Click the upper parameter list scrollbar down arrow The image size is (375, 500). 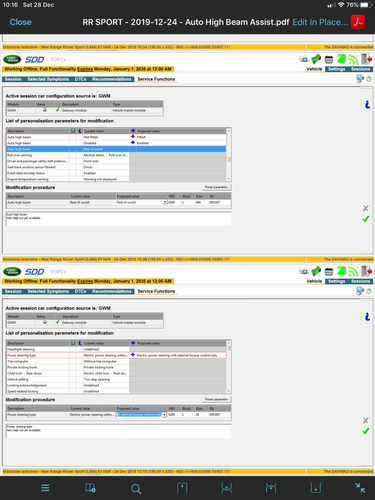(x=229, y=179)
